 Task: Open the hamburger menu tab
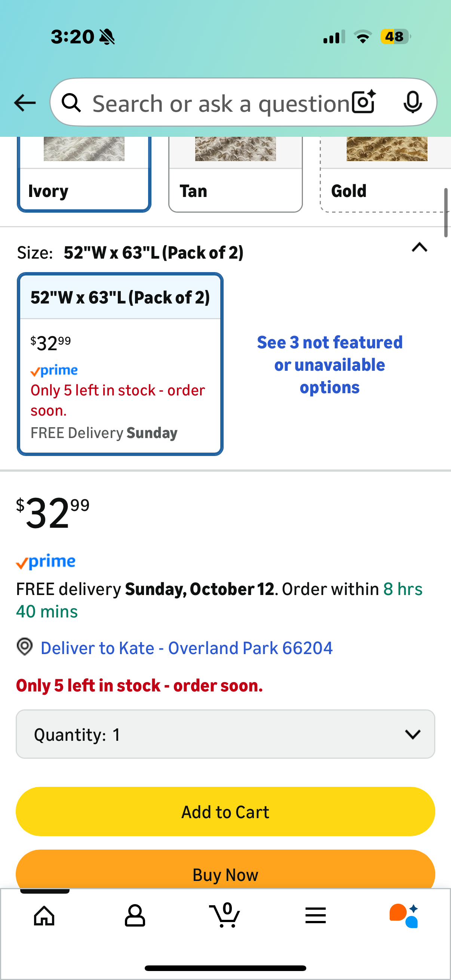(316, 915)
